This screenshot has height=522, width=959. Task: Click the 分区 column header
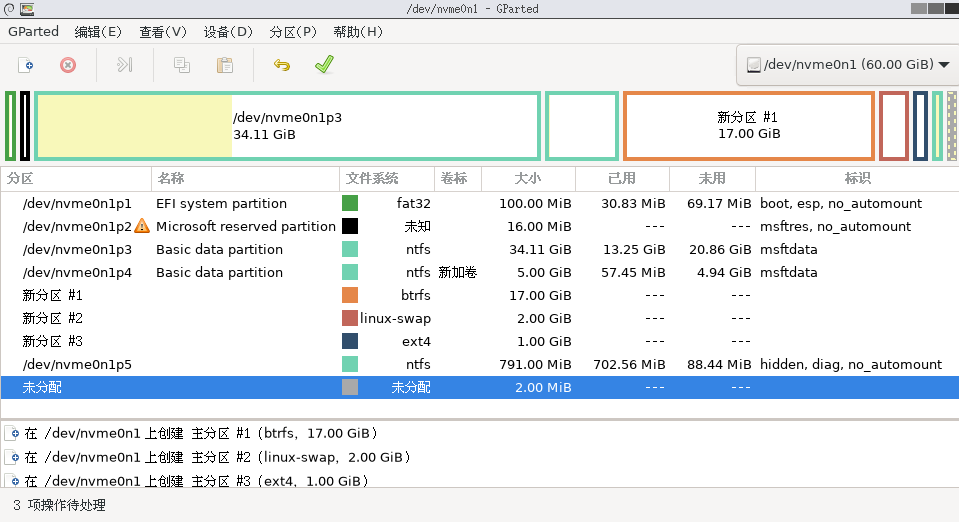coord(76,179)
